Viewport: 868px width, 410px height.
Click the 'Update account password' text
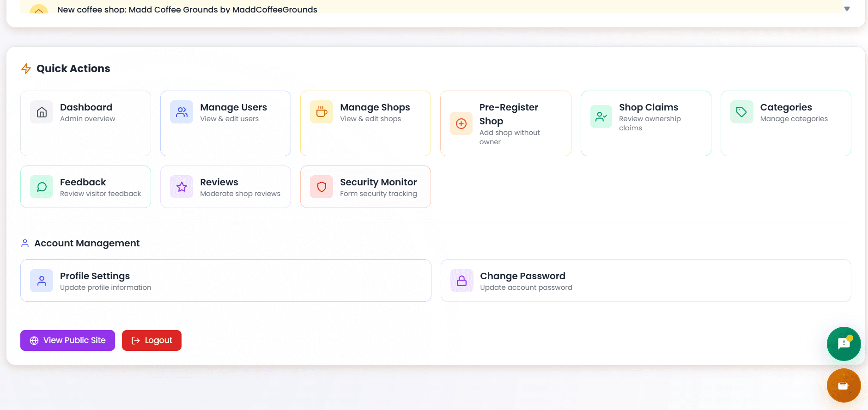tap(526, 288)
